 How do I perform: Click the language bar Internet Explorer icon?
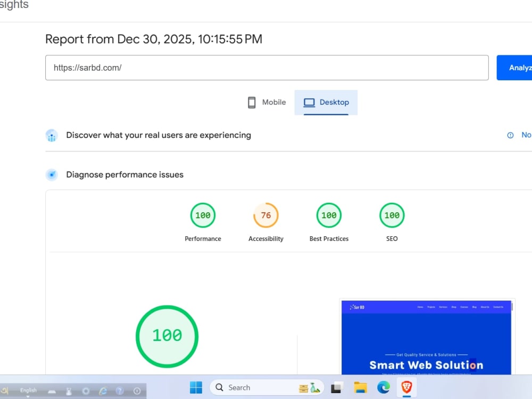103,391
